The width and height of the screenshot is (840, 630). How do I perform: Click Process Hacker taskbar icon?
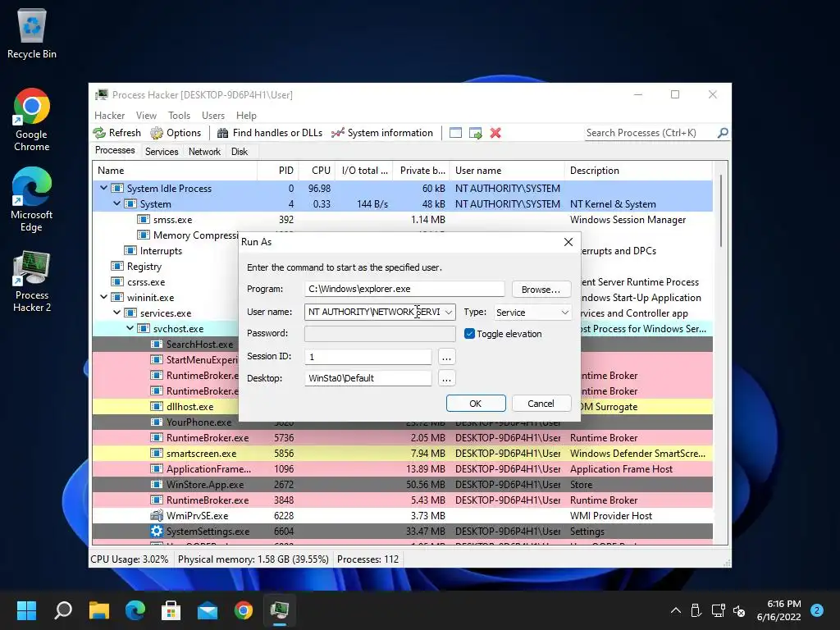tap(280, 610)
